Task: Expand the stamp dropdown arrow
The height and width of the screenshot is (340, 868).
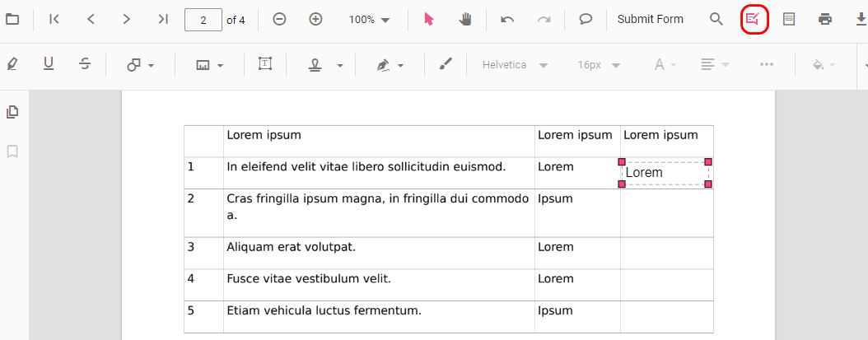Action: click(340, 65)
